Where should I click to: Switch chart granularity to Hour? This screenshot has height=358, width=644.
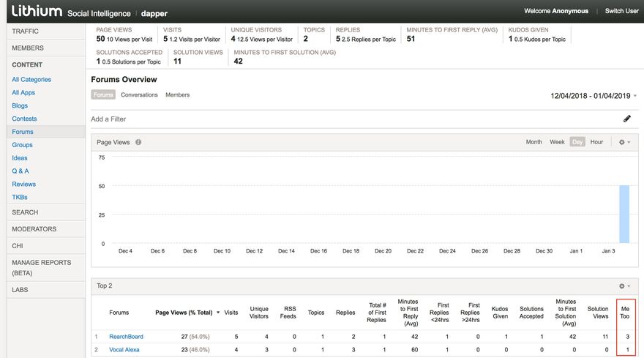click(596, 142)
